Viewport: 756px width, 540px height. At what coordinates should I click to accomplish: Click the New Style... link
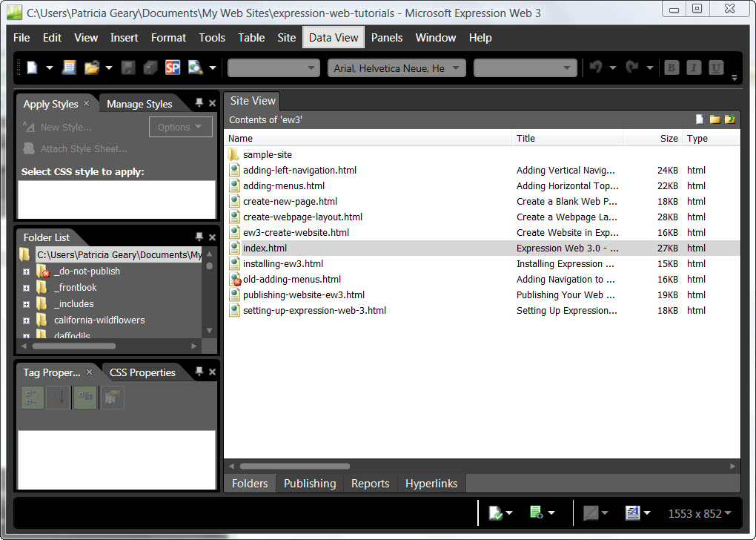coord(66,128)
